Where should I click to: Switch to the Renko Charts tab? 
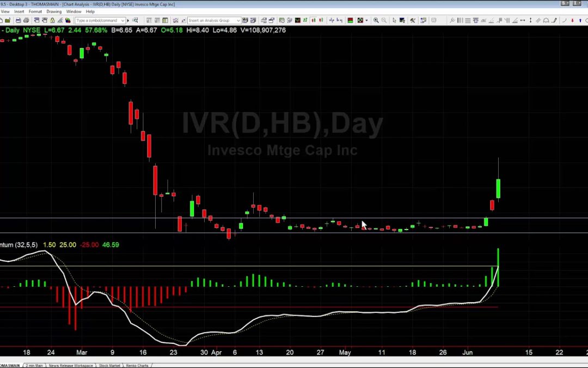click(137, 365)
